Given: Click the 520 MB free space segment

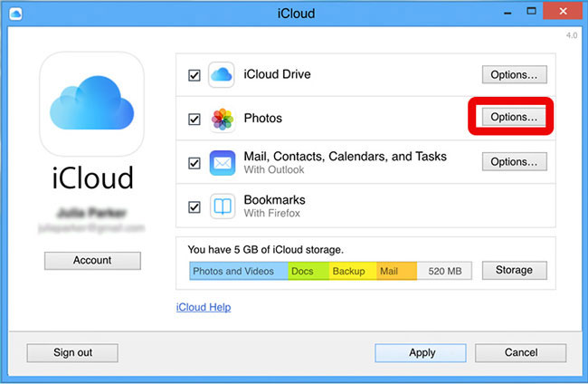Looking at the screenshot, I should click(x=444, y=271).
